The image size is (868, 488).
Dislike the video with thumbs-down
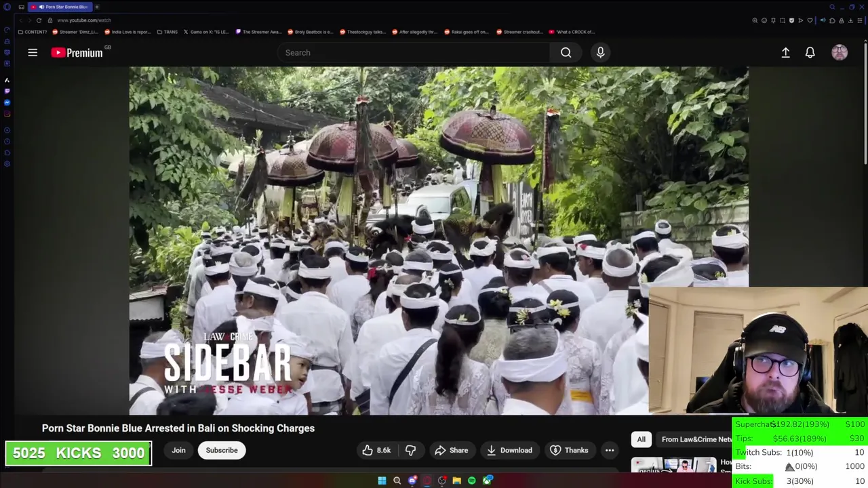point(410,450)
